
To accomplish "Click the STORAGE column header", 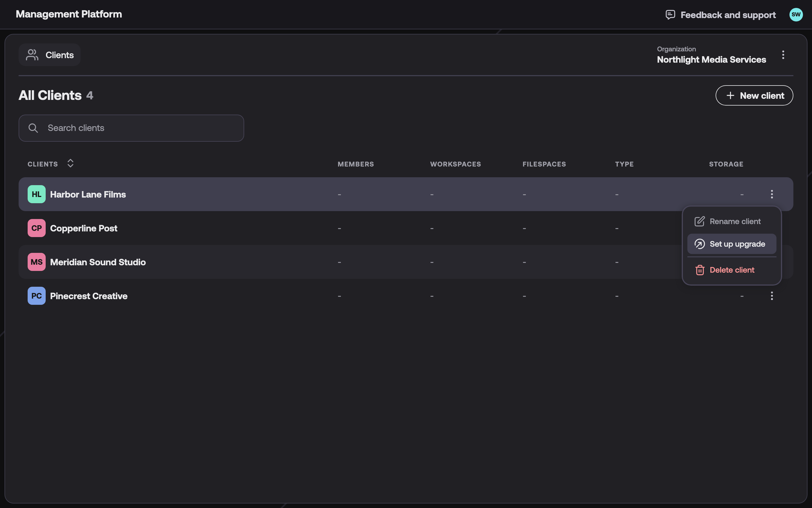I will 726,164.
